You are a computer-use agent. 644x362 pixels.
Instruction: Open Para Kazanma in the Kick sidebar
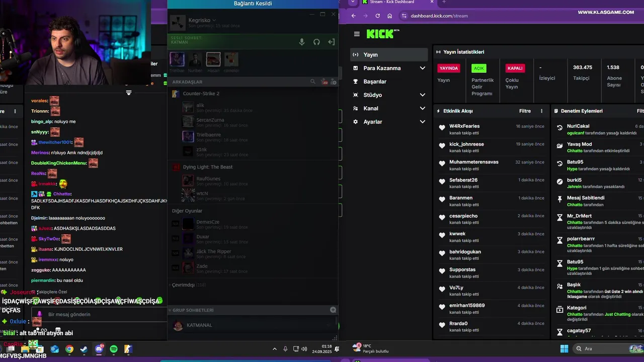(x=389, y=68)
